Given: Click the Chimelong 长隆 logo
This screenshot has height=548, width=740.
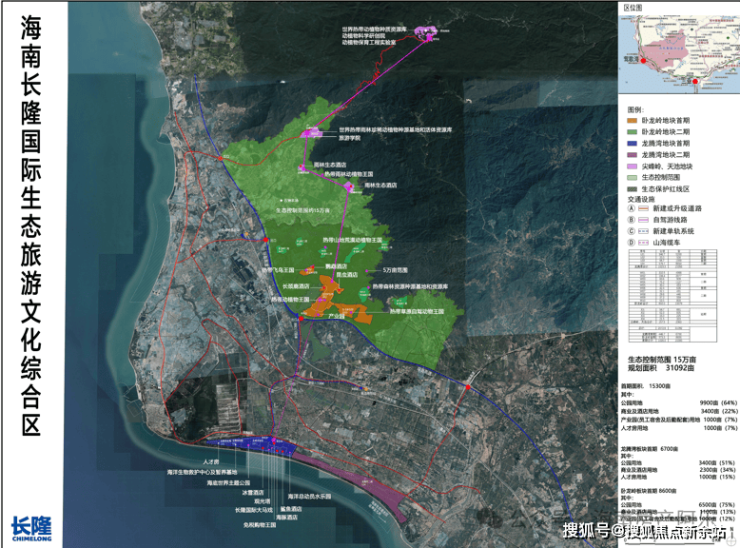Looking at the screenshot, I should [31, 529].
